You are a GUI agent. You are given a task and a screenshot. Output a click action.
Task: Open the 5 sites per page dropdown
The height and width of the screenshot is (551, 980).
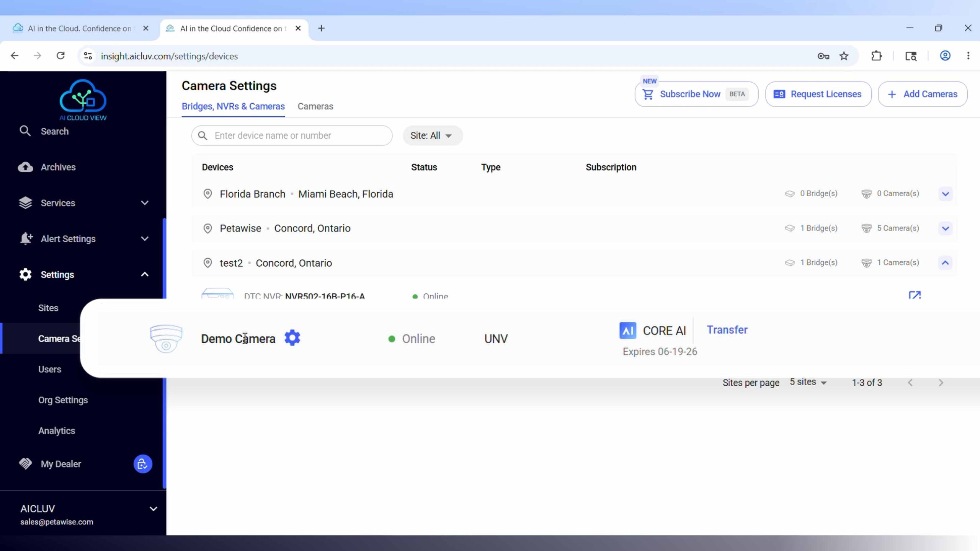tap(808, 382)
